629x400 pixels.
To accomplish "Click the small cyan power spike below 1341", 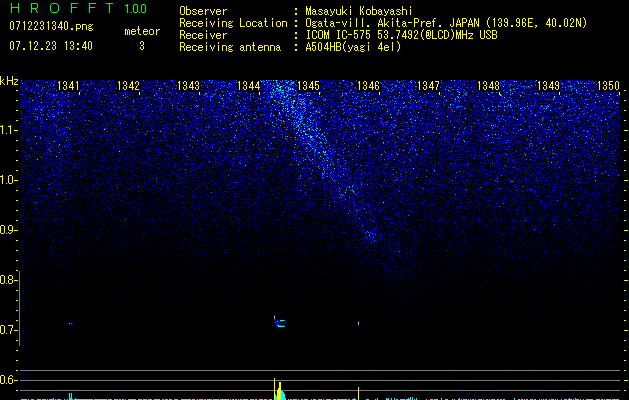I will point(71,396).
